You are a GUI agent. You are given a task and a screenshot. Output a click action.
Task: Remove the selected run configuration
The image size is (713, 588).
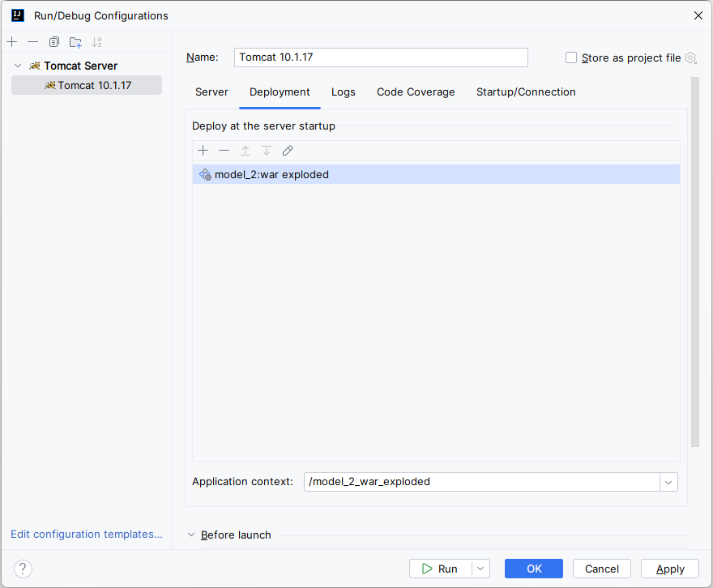32,42
